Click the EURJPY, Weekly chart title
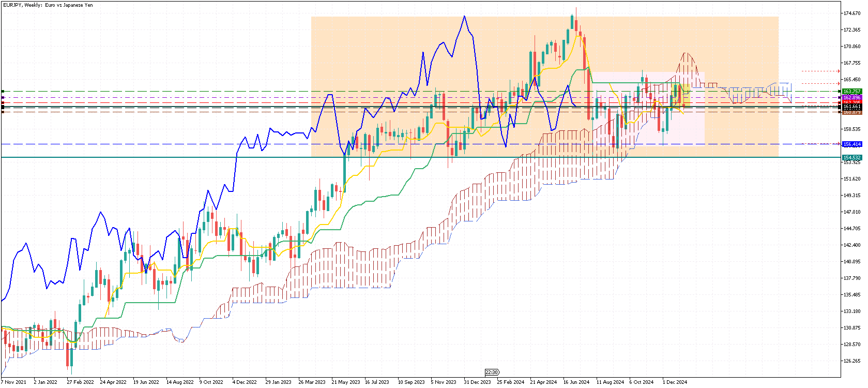The width and height of the screenshot is (868, 388). (x=48, y=5)
